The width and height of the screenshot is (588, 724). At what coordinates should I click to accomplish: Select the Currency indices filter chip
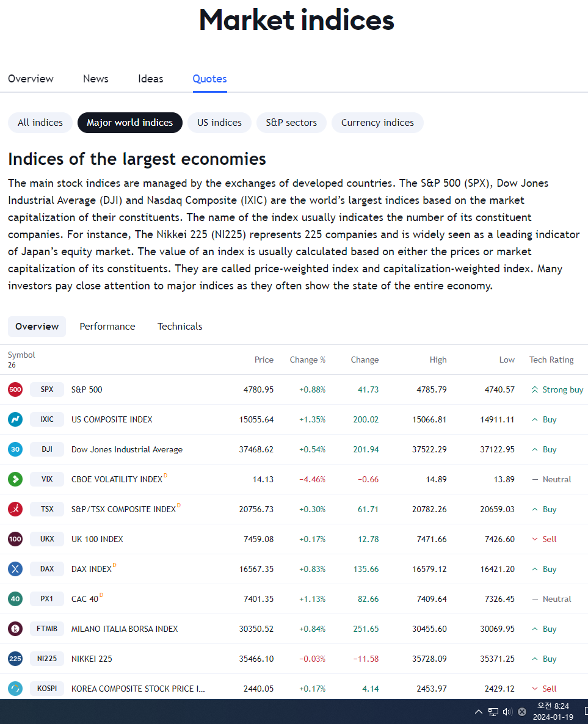[x=377, y=122]
